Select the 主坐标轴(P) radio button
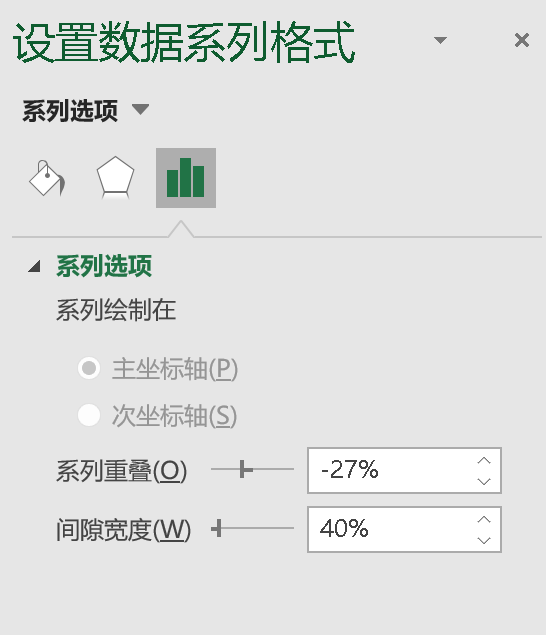546x635 pixels. tap(89, 368)
